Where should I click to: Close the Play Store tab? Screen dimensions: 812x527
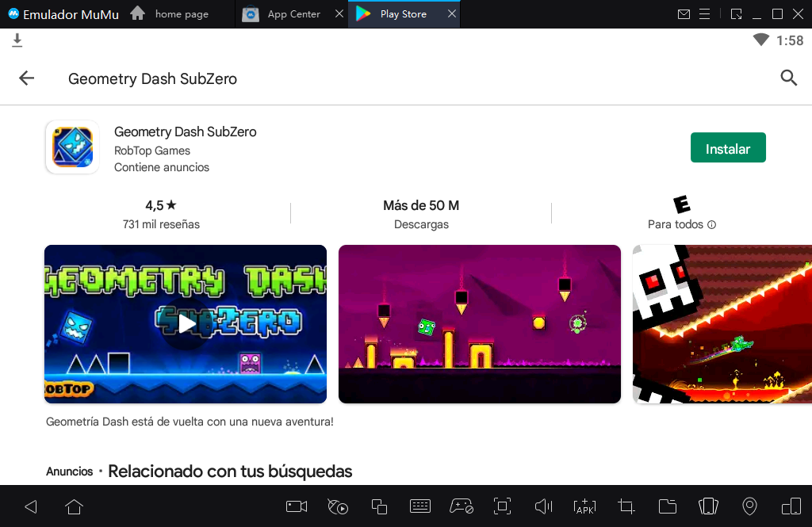[452, 14]
